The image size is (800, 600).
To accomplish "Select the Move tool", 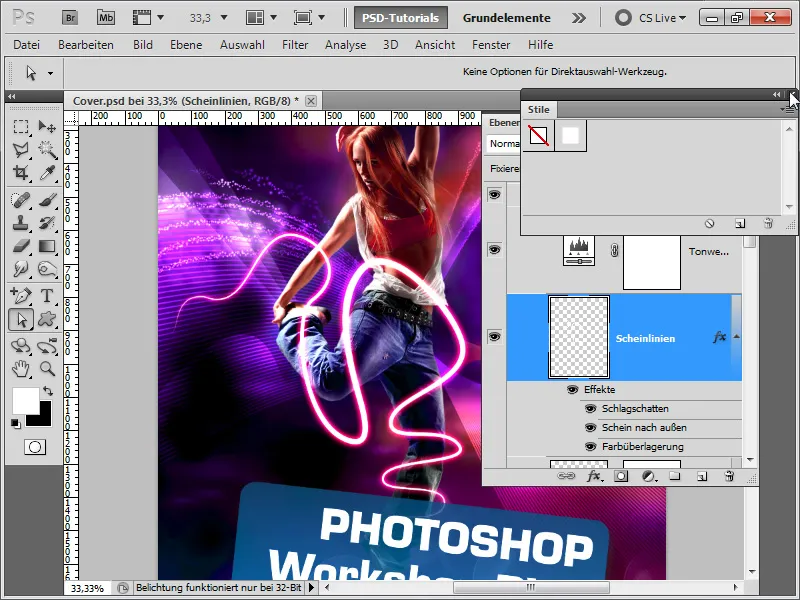I will 47,127.
